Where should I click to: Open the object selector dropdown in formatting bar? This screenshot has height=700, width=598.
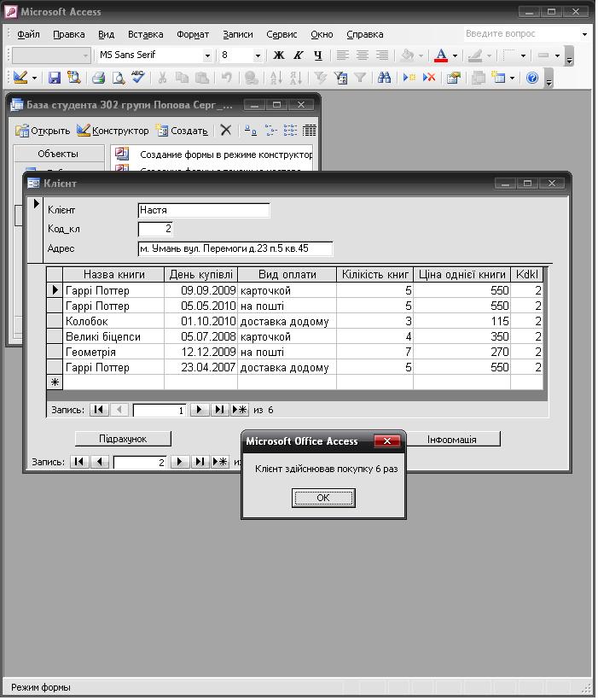pyautogui.click(x=85, y=55)
